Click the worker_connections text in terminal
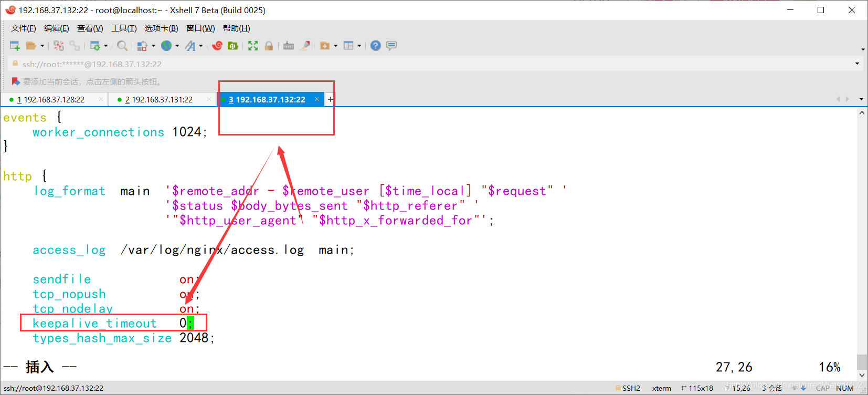This screenshot has height=395, width=868. 98,132
